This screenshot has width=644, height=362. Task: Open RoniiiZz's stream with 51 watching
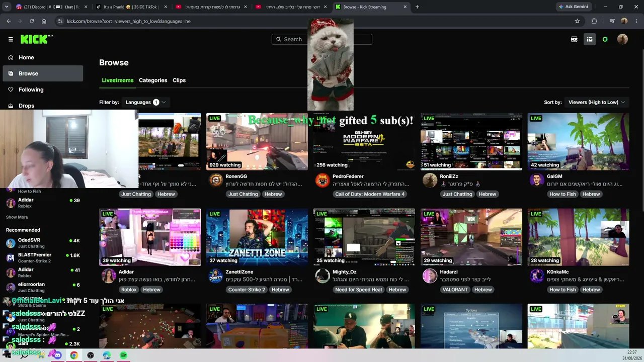(x=471, y=141)
